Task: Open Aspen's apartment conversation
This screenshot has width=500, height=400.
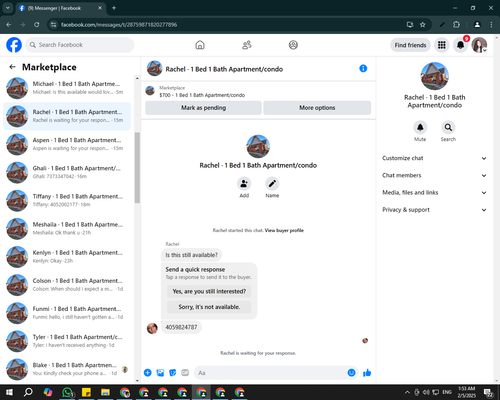Action: click(x=67, y=144)
